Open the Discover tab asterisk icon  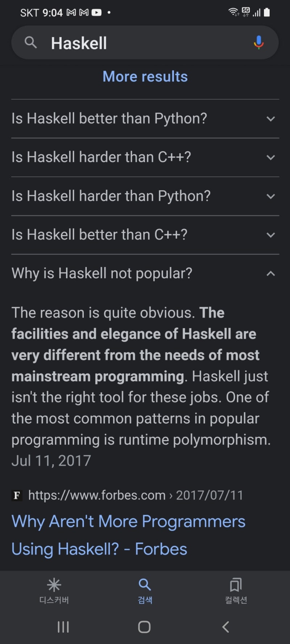click(x=54, y=585)
